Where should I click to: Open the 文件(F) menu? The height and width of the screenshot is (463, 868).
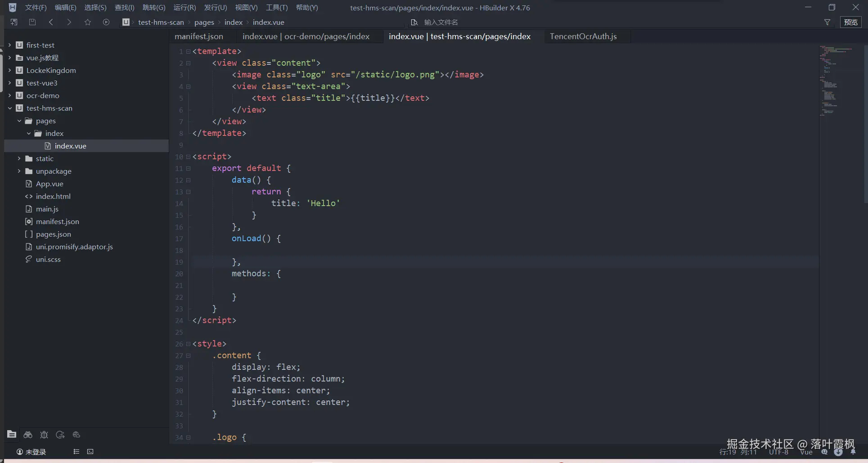click(x=36, y=8)
